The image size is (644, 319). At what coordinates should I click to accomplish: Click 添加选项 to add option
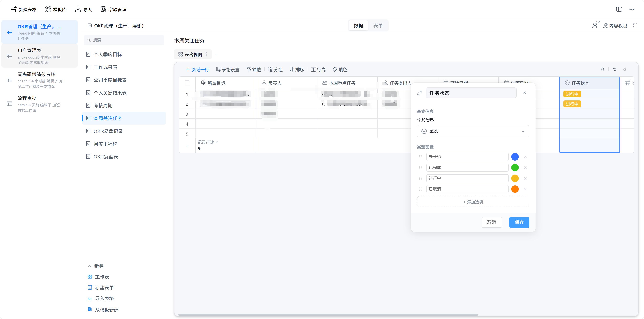click(x=473, y=202)
